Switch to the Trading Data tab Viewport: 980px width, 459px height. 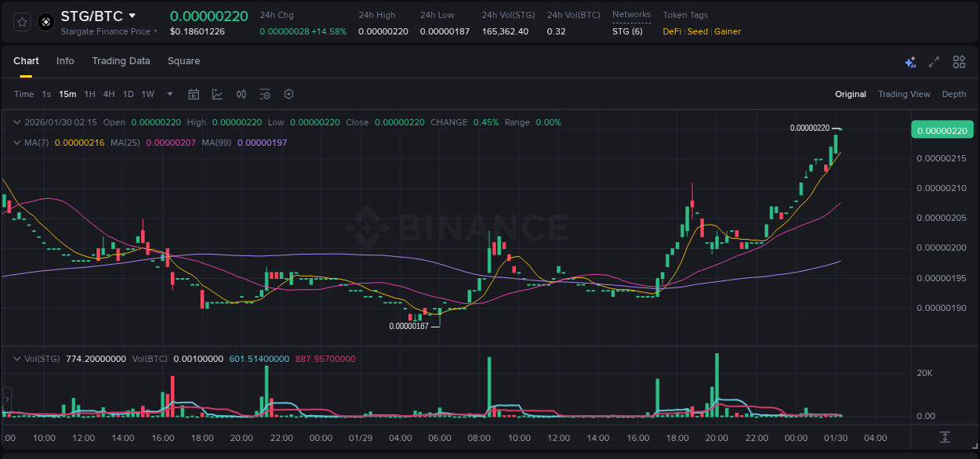click(121, 61)
